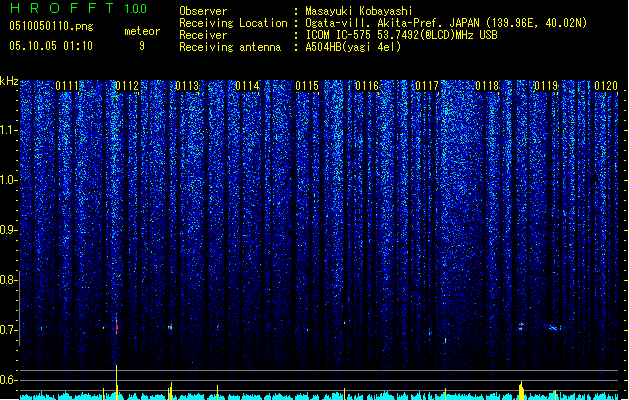629x400 pixels.
Task: Click the Observer field label
Action: click(203, 11)
